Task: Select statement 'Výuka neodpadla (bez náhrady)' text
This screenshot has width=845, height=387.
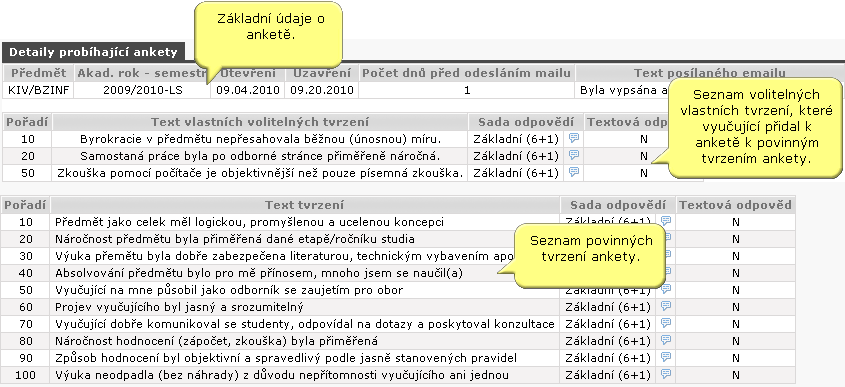Action: [282, 375]
